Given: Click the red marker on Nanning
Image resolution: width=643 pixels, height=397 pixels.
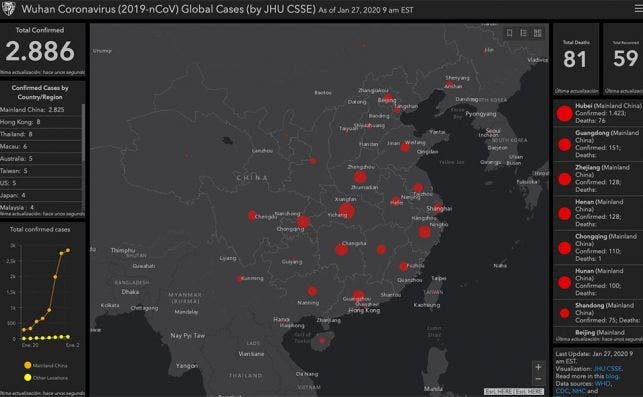Looking at the screenshot, I should 312,292.
